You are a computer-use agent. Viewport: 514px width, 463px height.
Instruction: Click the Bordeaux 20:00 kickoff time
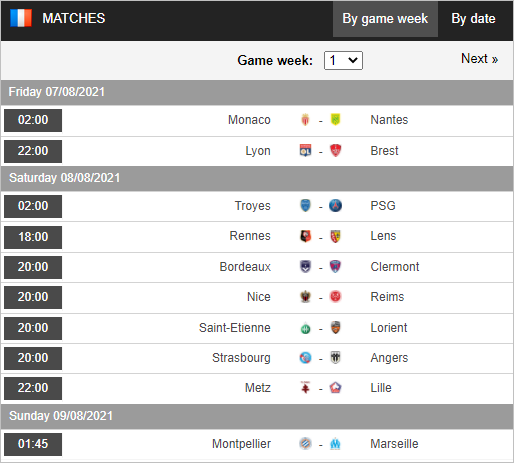click(33, 267)
